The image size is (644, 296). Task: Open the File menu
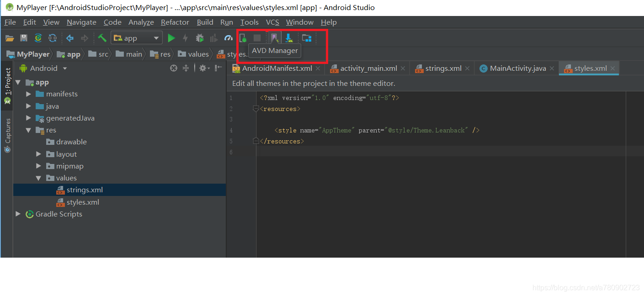pos(10,22)
